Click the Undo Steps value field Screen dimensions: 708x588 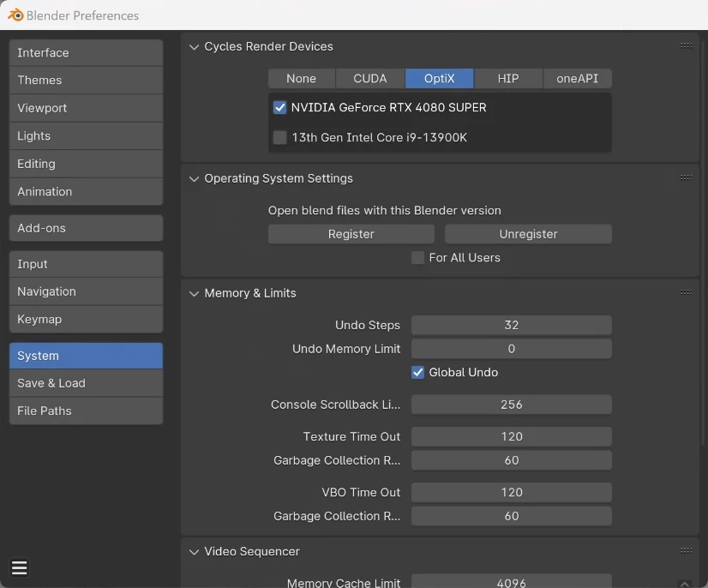512,325
